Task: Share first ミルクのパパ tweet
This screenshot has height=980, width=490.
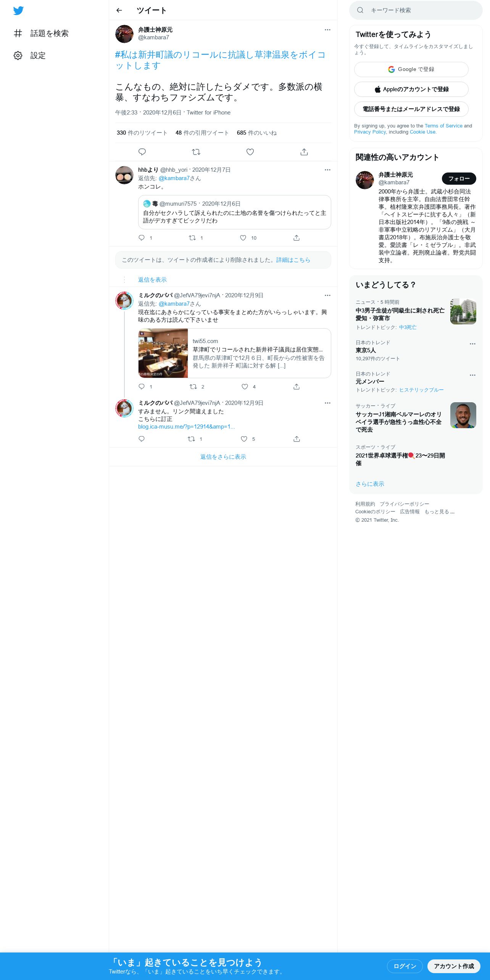Action: coord(297,387)
